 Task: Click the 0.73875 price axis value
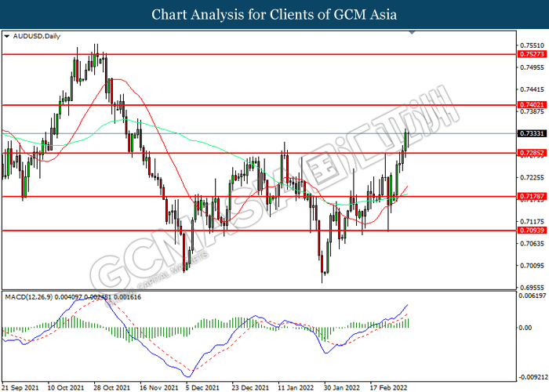pyautogui.click(x=533, y=111)
